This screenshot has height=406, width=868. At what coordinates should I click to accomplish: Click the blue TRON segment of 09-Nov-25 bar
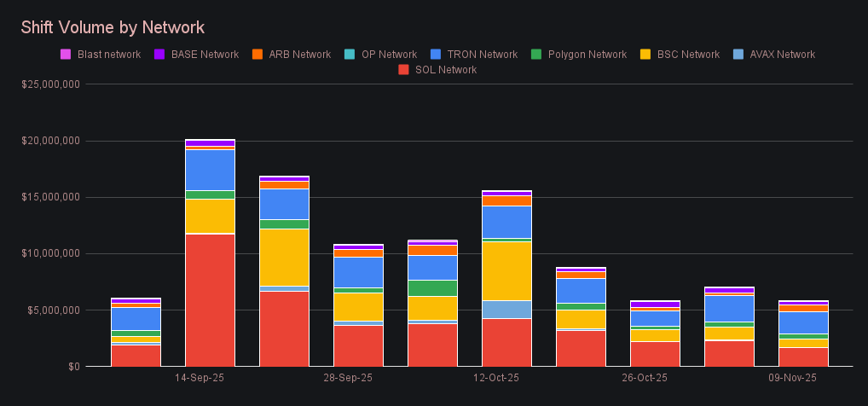point(803,322)
